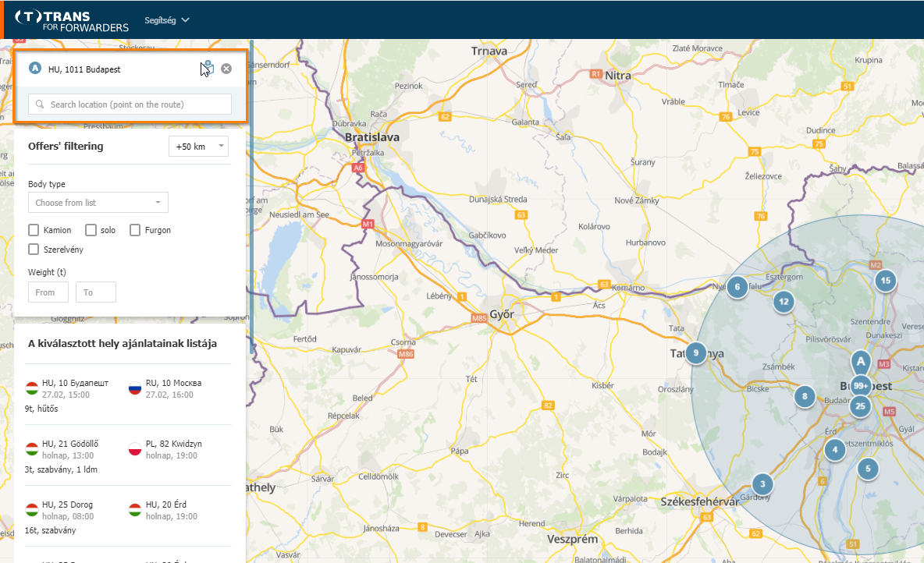Click the route point search field

[130, 104]
